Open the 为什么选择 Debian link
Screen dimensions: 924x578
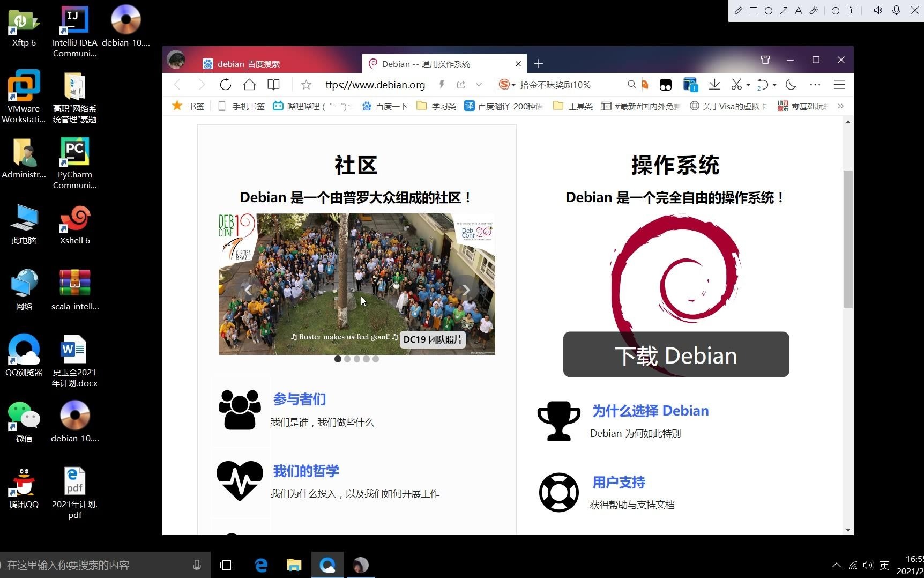(651, 411)
